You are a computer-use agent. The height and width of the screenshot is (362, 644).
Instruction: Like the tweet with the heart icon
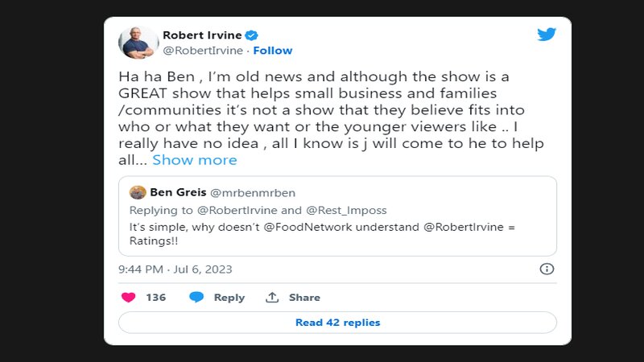click(128, 297)
